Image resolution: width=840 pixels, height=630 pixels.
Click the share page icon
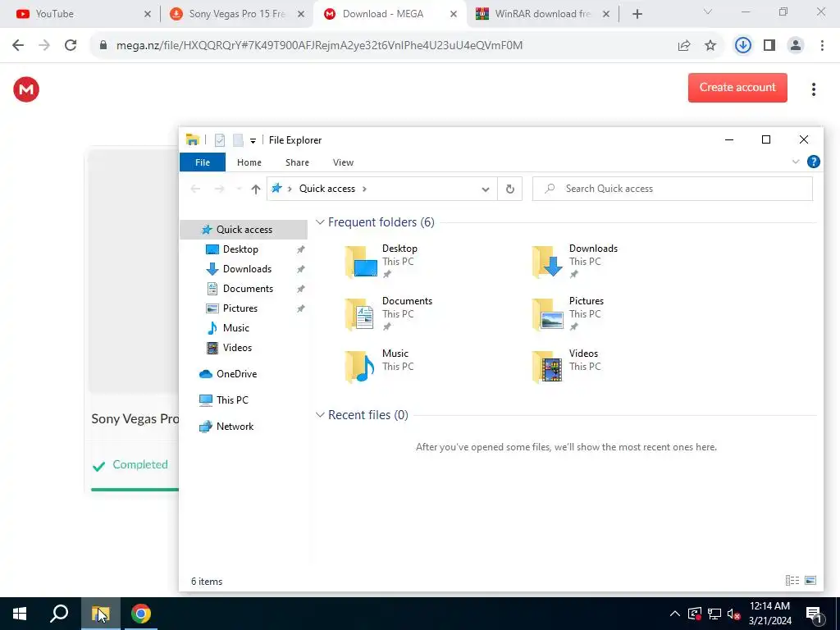(684, 46)
